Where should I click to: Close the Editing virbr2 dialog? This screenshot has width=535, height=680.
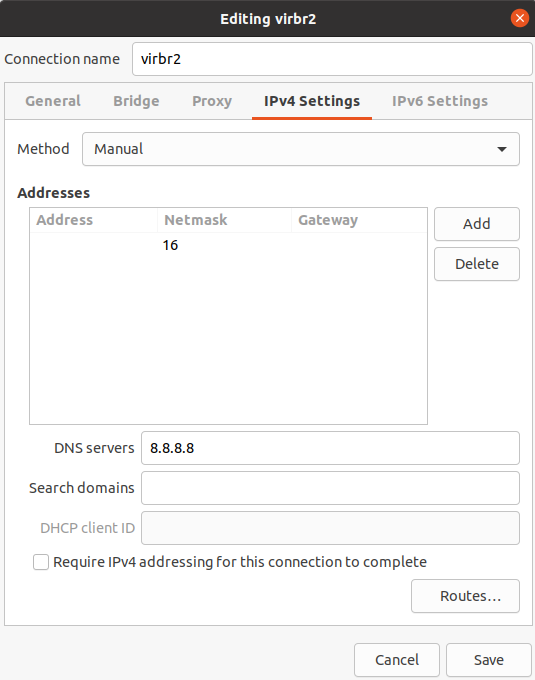tap(519, 18)
